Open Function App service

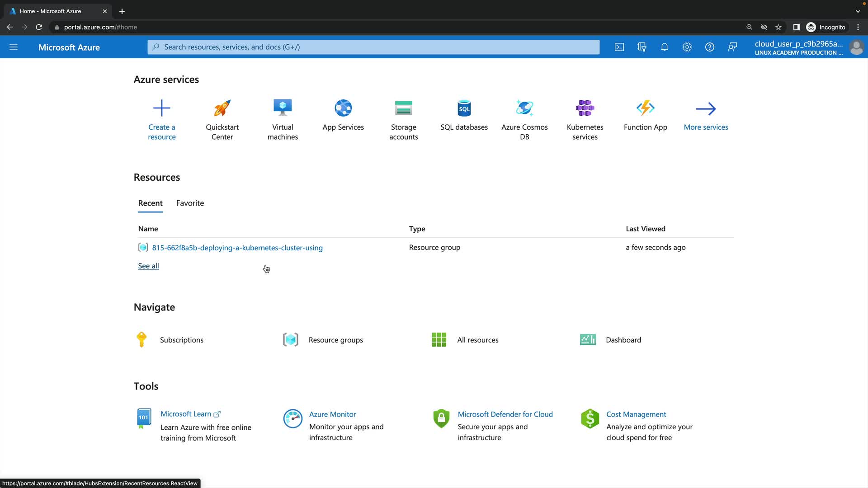pos(645,108)
